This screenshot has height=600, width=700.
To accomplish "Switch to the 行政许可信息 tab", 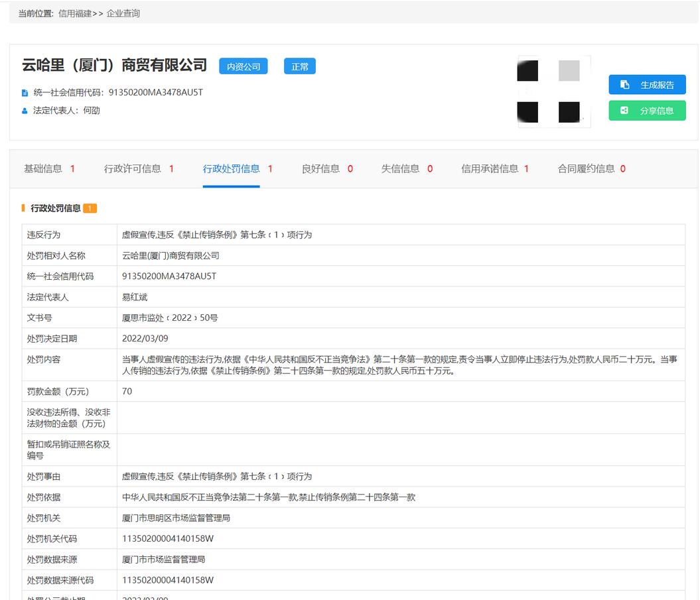I will (x=133, y=169).
